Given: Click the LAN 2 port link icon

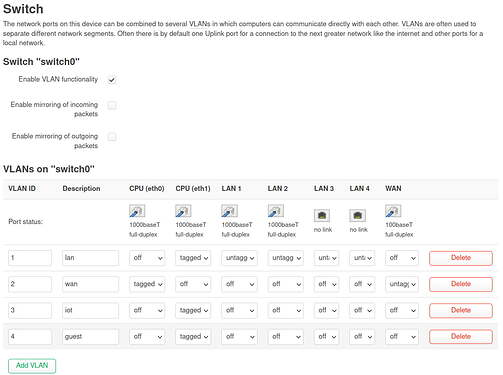Looking at the screenshot, I should click(276, 211).
